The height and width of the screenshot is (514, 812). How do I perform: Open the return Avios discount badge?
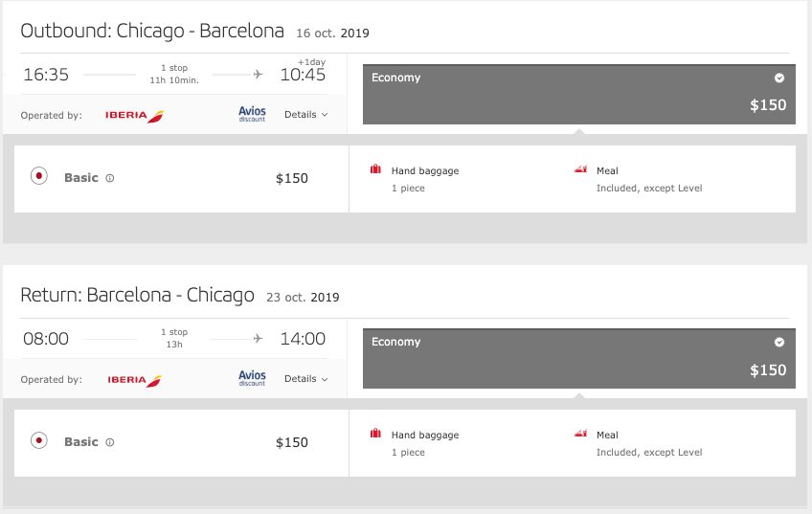tap(252, 378)
